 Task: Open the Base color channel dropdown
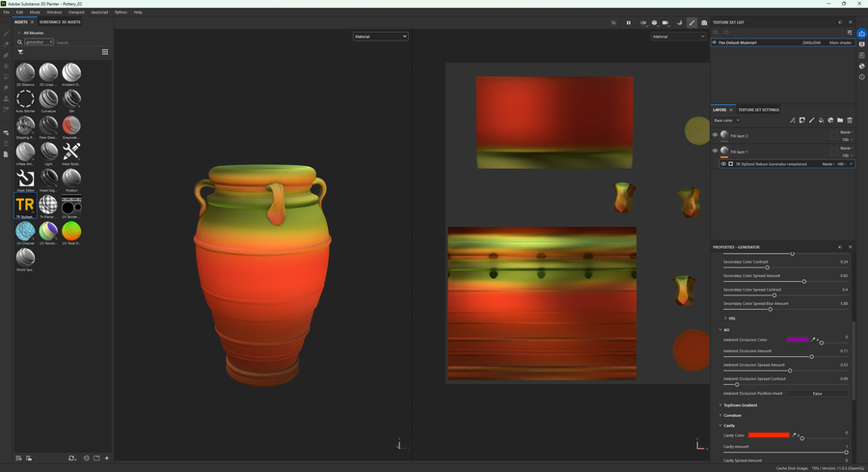pyautogui.click(x=726, y=121)
